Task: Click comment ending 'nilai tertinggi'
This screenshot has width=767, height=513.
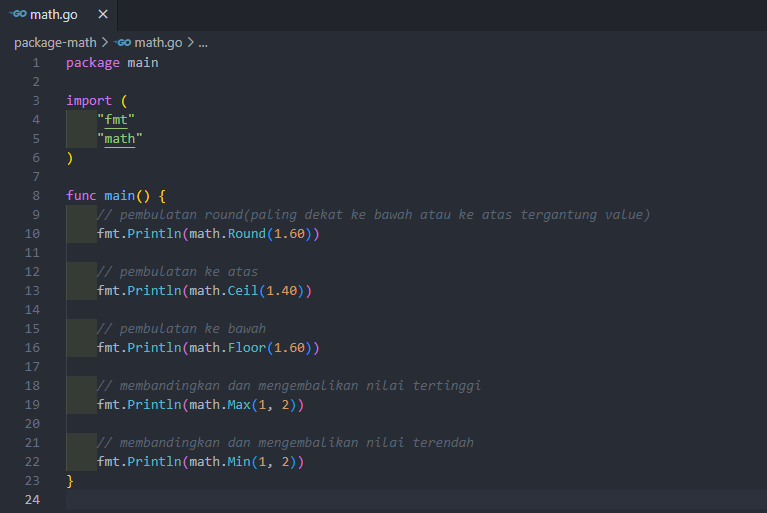Action: click(289, 386)
